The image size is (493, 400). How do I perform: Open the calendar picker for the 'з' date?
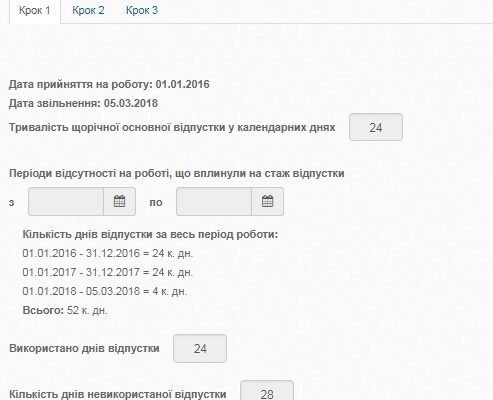(119, 201)
